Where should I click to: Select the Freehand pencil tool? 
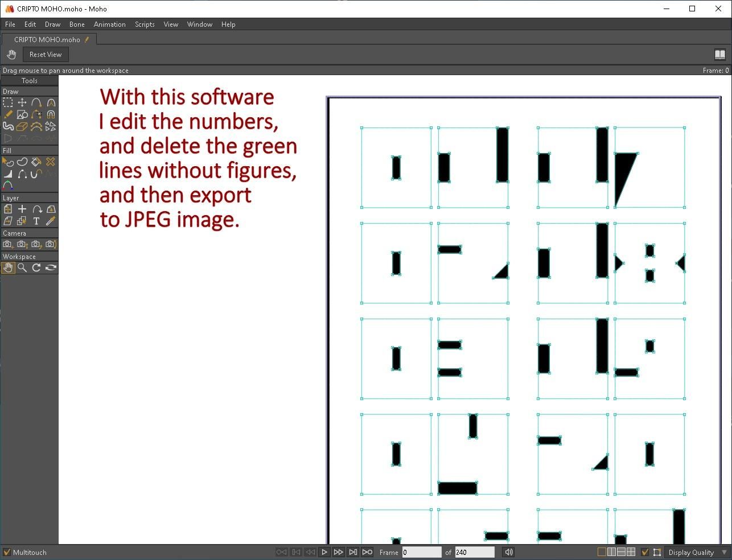click(8, 114)
